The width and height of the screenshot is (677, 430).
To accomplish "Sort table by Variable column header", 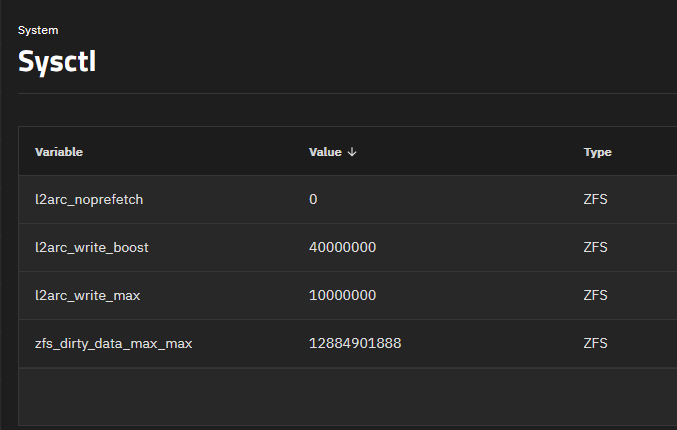I will [x=59, y=152].
